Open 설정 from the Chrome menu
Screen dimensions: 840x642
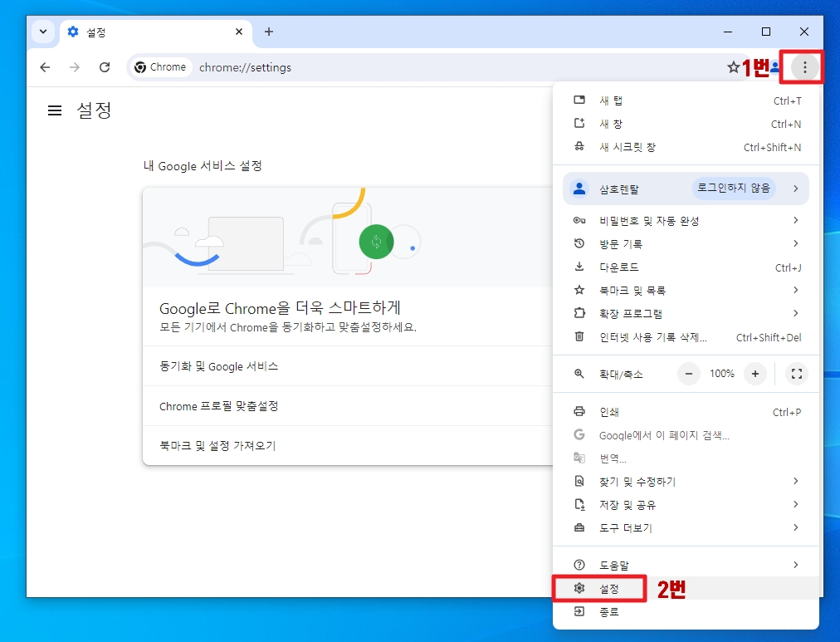coord(686,588)
